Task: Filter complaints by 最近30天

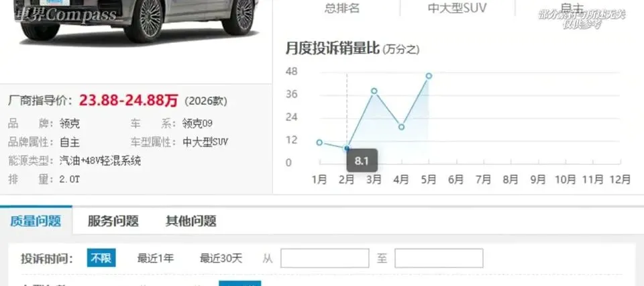Action: pyautogui.click(x=221, y=258)
